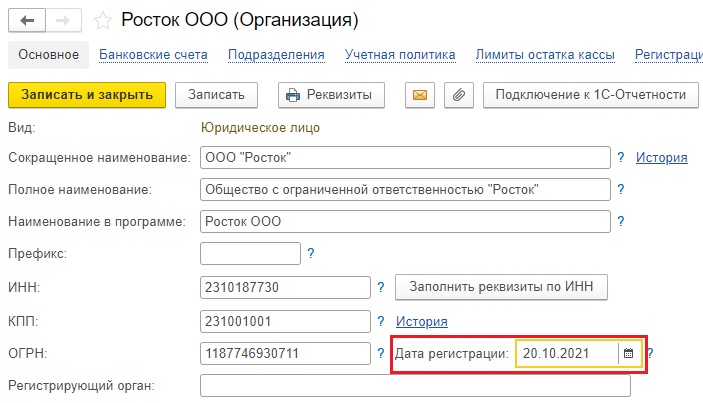The height and width of the screenshot is (403, 703).
Task: Click help question mark next to ИНН
Action: pos(381,287)
